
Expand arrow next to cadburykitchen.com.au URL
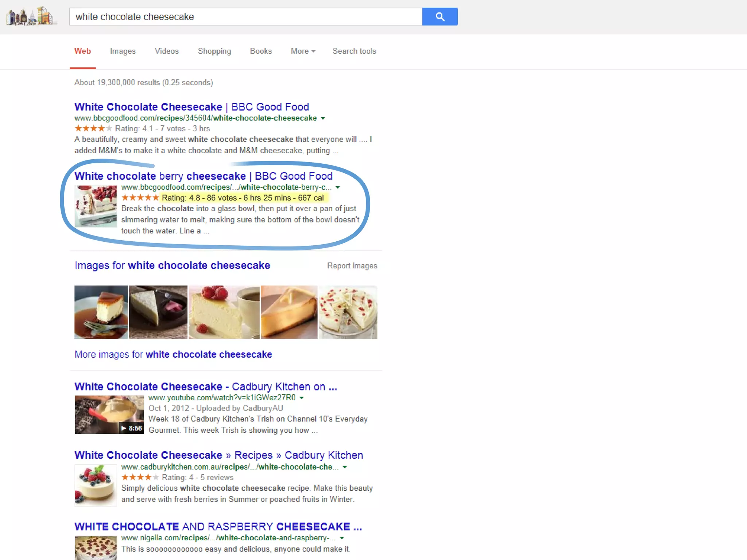point(345,467)
